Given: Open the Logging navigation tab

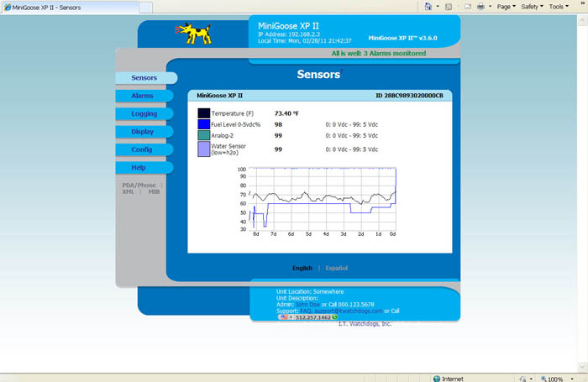Looking at the screenshot, I should (x=144, y=113).
